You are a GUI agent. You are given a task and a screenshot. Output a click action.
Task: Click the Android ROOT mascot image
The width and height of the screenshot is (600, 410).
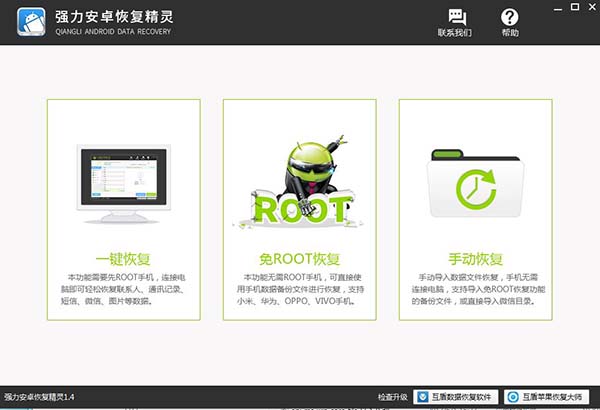[x=298, y=182]
